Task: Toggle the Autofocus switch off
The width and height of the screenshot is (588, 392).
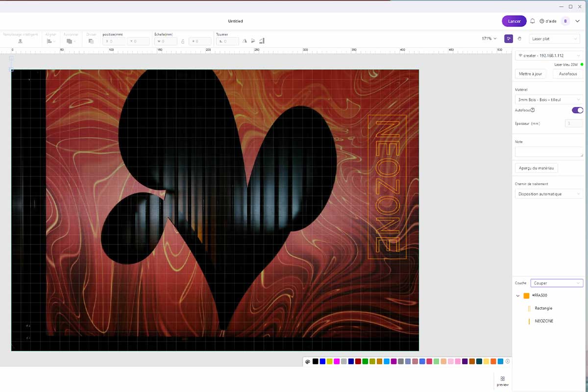Action: 577,110
